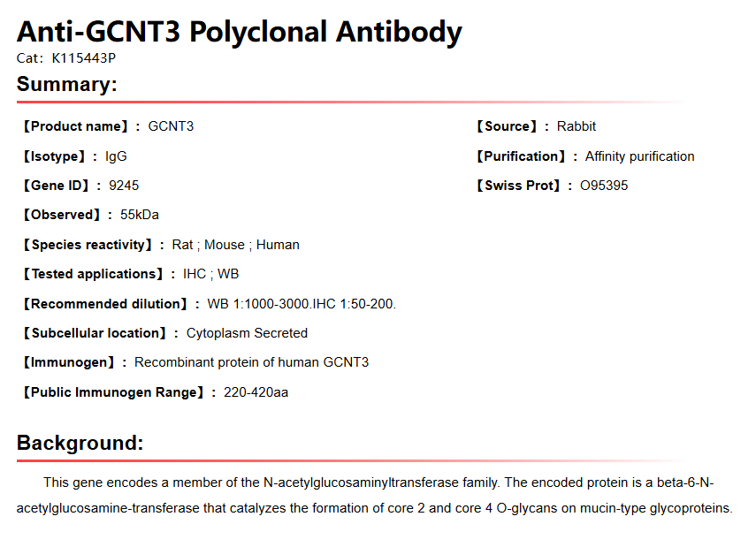Click the Gene ID number 9245
This screenshot has width=756, height=547.
coord(124,186)
